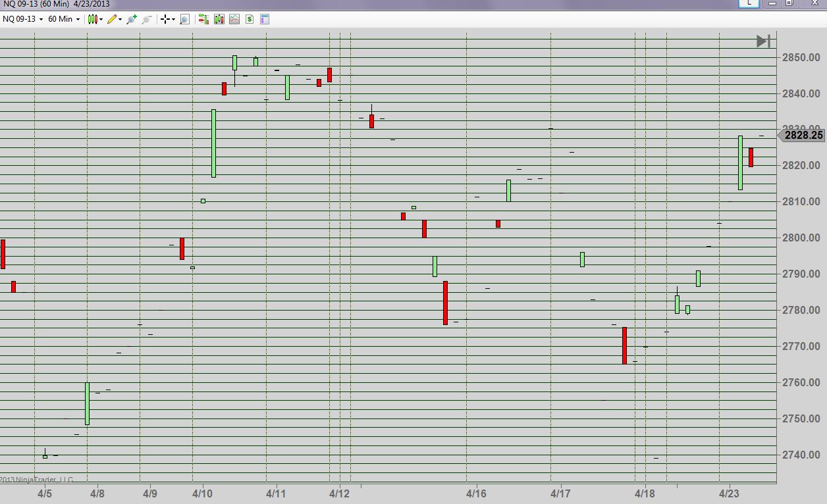Viewport: 827px width, 504px height.
Task: Minimize the chart window
Action: click(772, 3)
